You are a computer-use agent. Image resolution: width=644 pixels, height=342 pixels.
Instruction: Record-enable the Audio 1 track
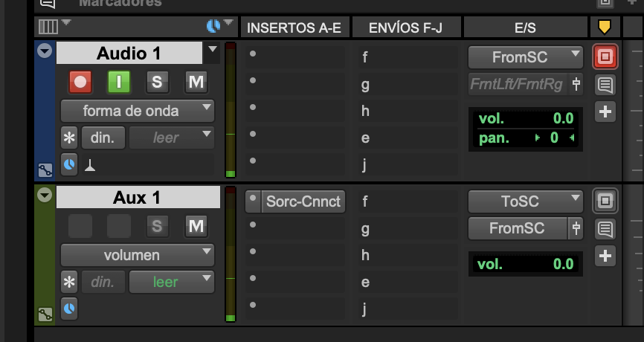pos(80,82)
